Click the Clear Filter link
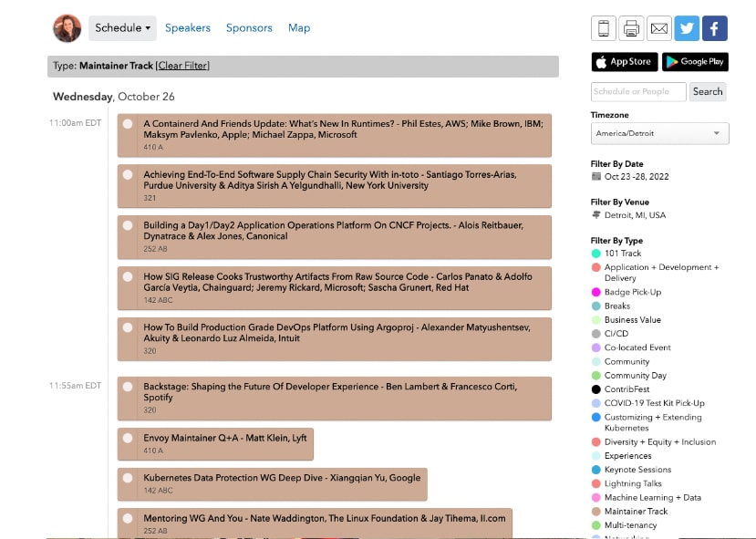 pos(182,66)
